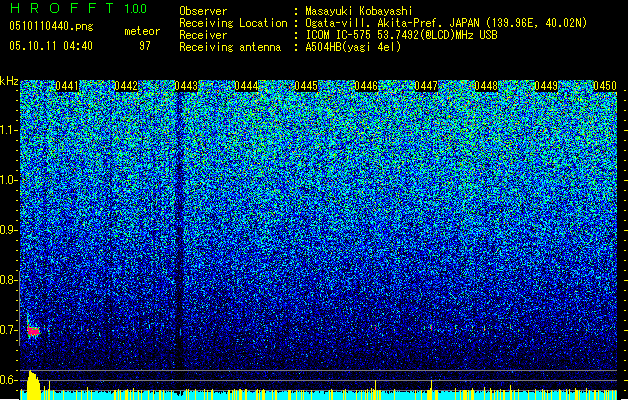Click the observer name Masayuki Kobayashi
The image size is (629, 400).
[359, 11]
